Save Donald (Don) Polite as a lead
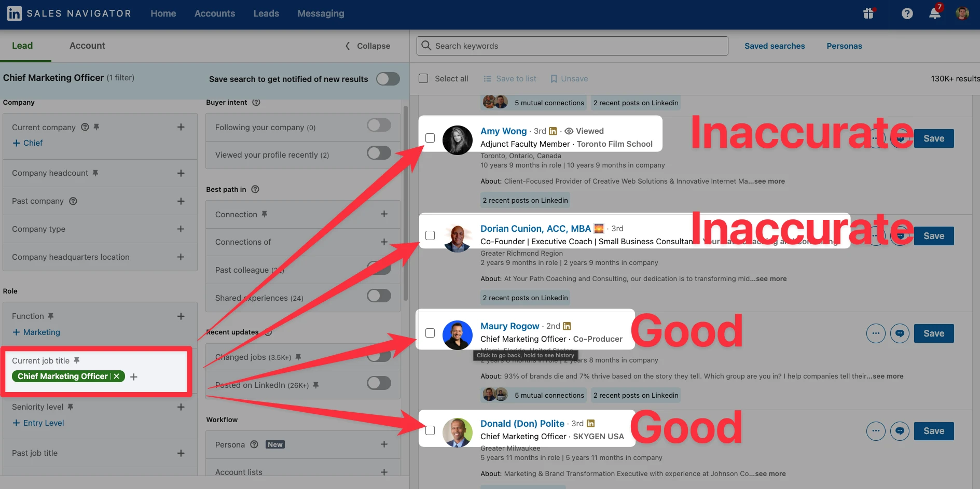The width and height of the screenshot is (980, 489). (934, 431)
